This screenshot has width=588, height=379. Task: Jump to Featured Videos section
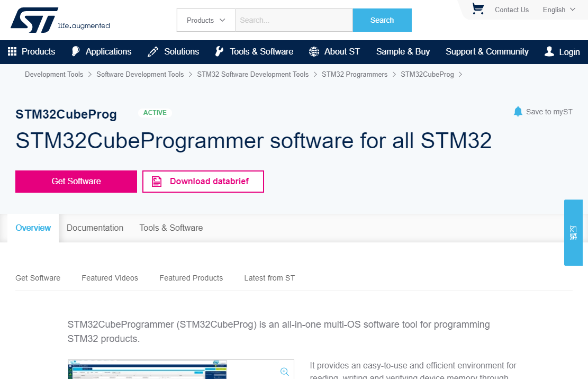pyautogui.click(x=110, y=278)
